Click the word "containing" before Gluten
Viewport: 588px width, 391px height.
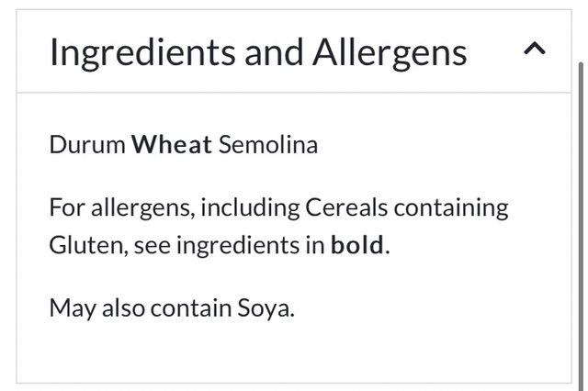(x=451, y=207)
